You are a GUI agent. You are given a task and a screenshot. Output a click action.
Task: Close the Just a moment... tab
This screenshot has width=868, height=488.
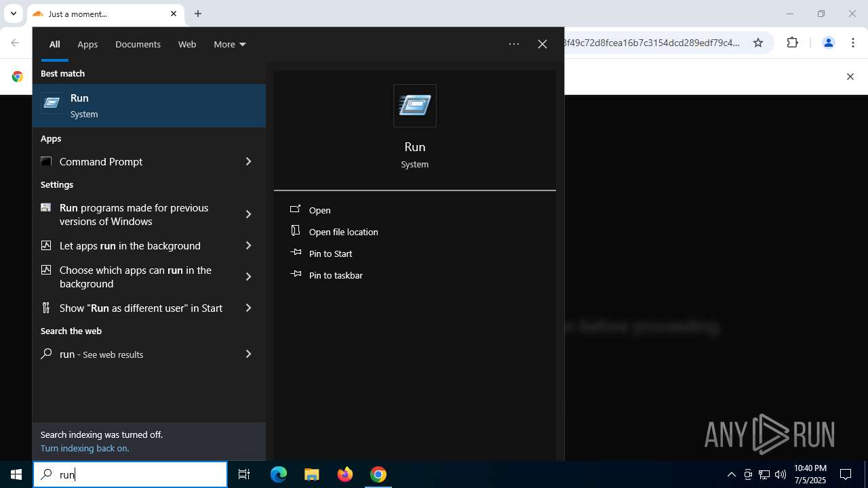click(174, 14)
